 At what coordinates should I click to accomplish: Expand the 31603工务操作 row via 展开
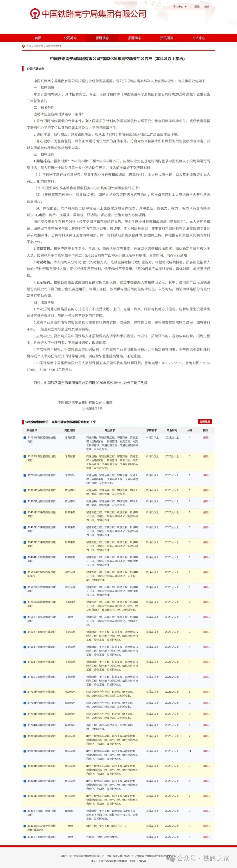point(206,647)
